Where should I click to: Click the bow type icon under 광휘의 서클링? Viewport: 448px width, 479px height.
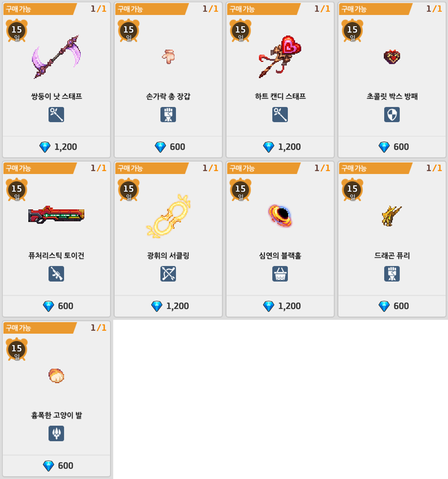168,274
